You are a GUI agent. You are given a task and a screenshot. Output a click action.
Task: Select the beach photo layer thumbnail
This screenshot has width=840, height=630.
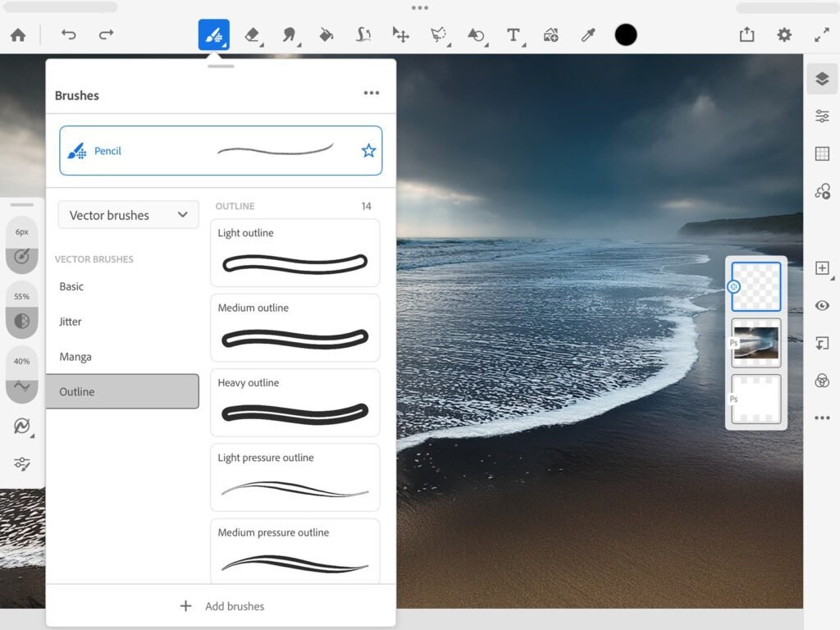(x=756, y=343)
